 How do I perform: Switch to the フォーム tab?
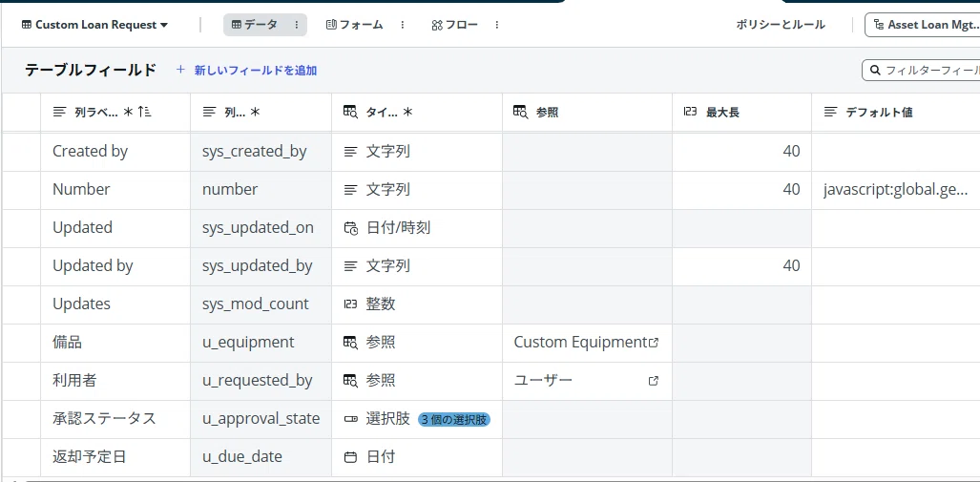click(354, 25)
